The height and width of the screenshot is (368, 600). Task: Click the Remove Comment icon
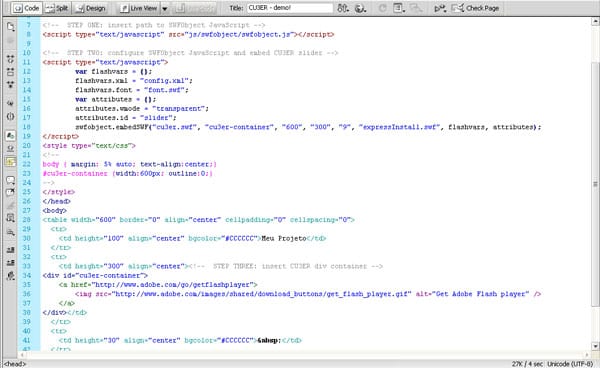point(10,192)
